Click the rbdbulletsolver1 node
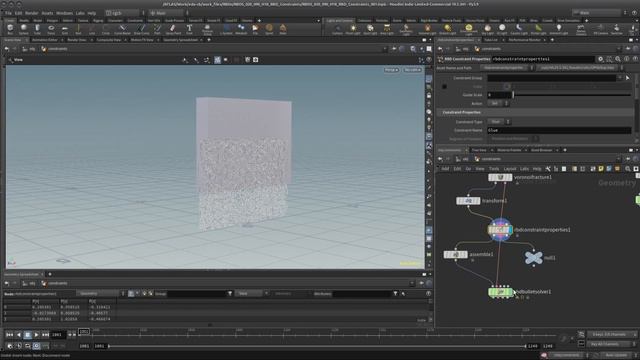This screenshot has height=360, width=640. (x=500, y=292)
